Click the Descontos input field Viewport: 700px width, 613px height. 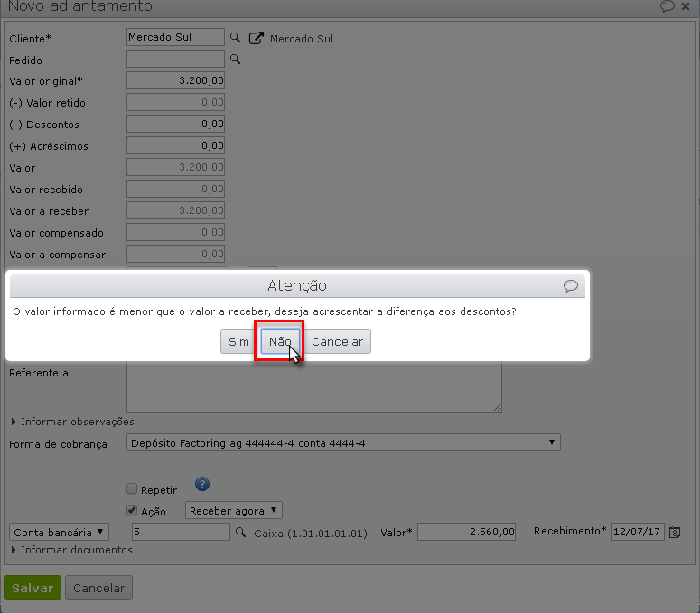pos(175,124)
